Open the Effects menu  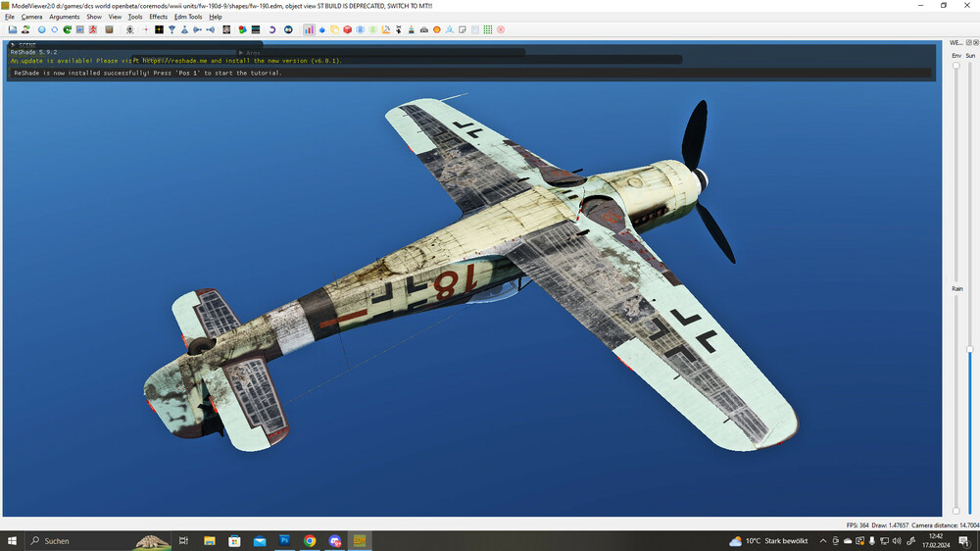coord(158,17)
